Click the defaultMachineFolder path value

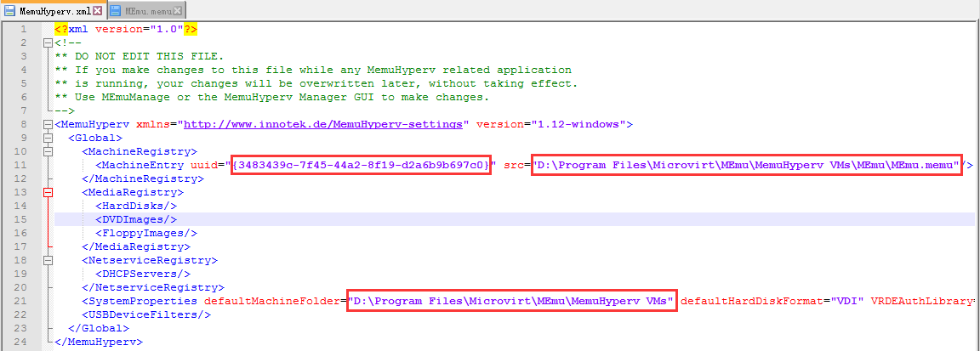[511, 301]
